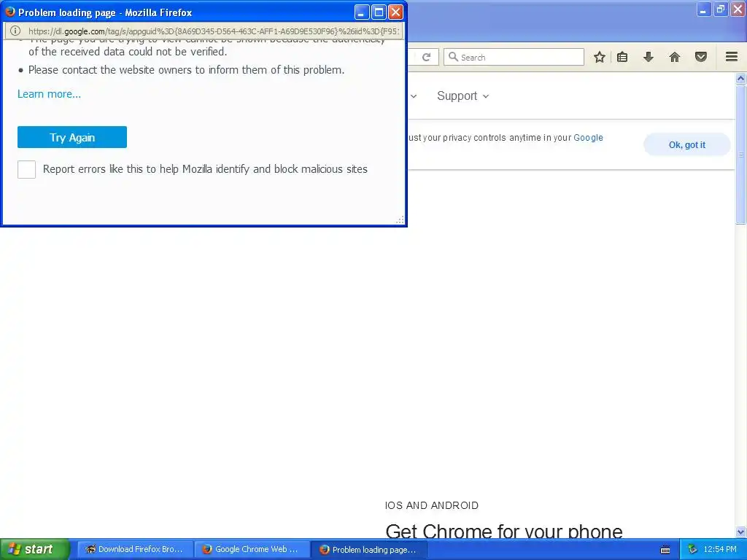The width and height of the screenshot is (747, 560).
Task: Click the Get Chrome for your phone heading
Action: (x=504, y=531)
